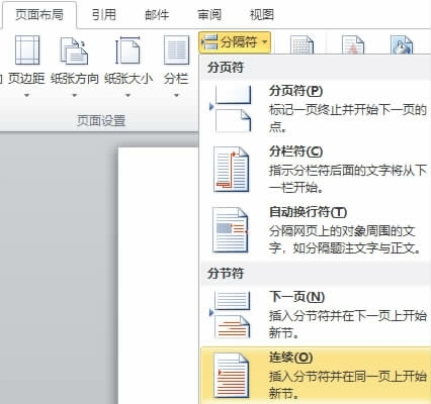Image resolution: width=431 pixels, height=404 pixels.
Task: Click the 纸张大小 paper size icon
Action: 127,51
